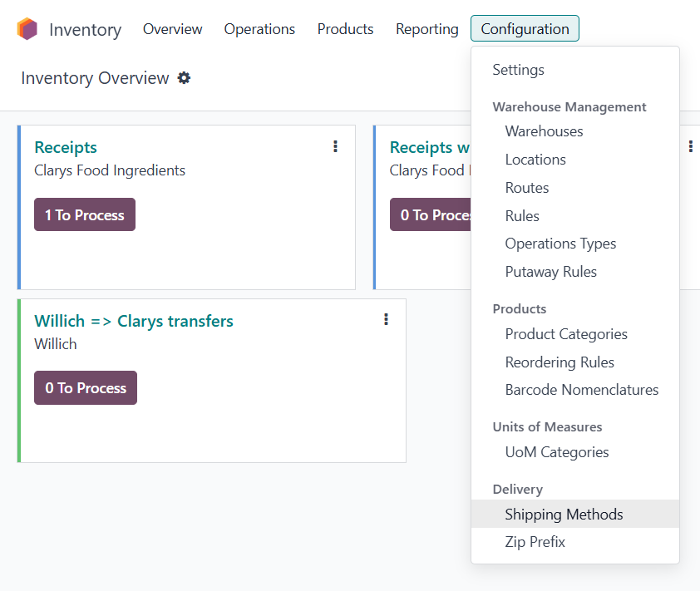Open the Willich transfers card three-dot menu
This screenshot has height=591, width=700.
[x=386, y=319]
